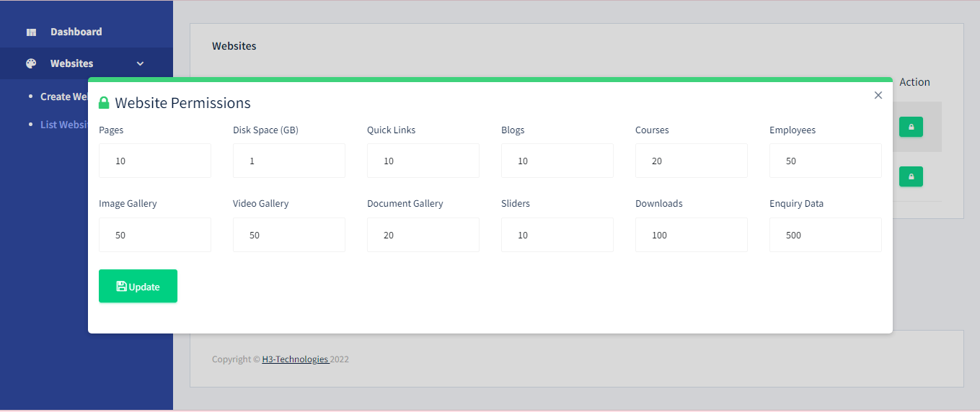This screenshot has width=980, height=412.
Task: Select the Downloads input field
Action: (x=692, y=235)
